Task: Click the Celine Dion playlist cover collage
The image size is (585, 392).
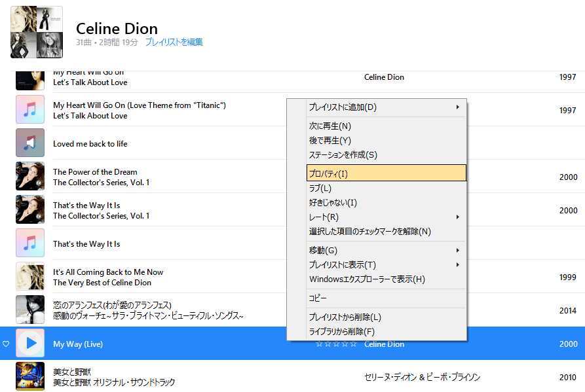Action: [37, 32]
